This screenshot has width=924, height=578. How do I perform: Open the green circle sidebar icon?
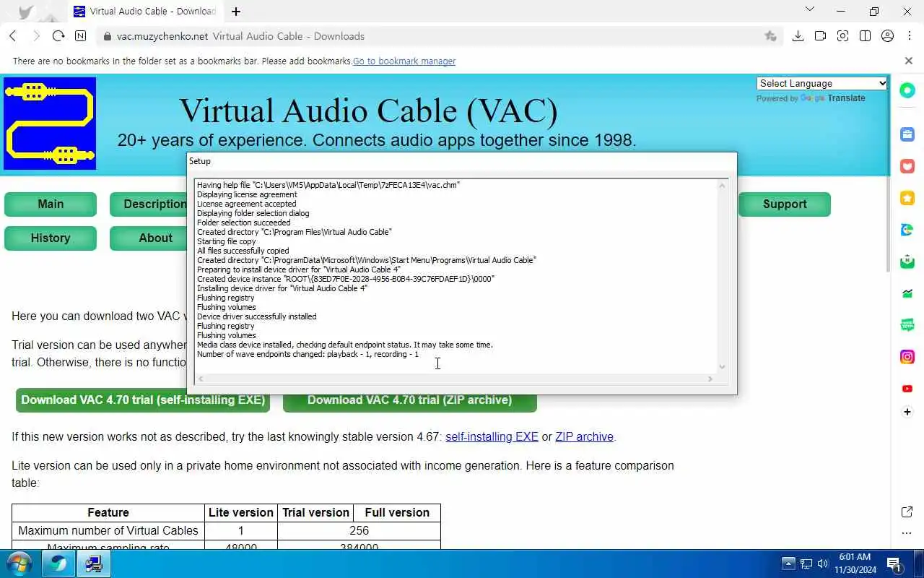pyautogui.click(x=907, y=91)
